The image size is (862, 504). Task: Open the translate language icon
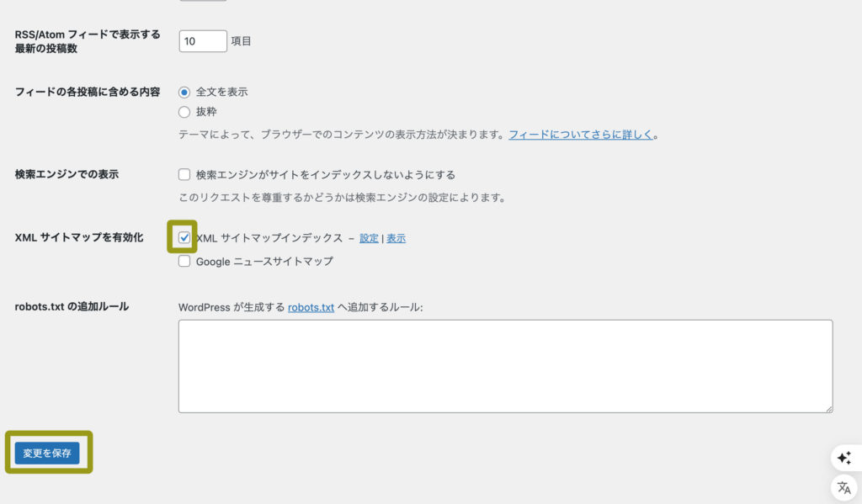pyautogui.click(x=843, y=487)
